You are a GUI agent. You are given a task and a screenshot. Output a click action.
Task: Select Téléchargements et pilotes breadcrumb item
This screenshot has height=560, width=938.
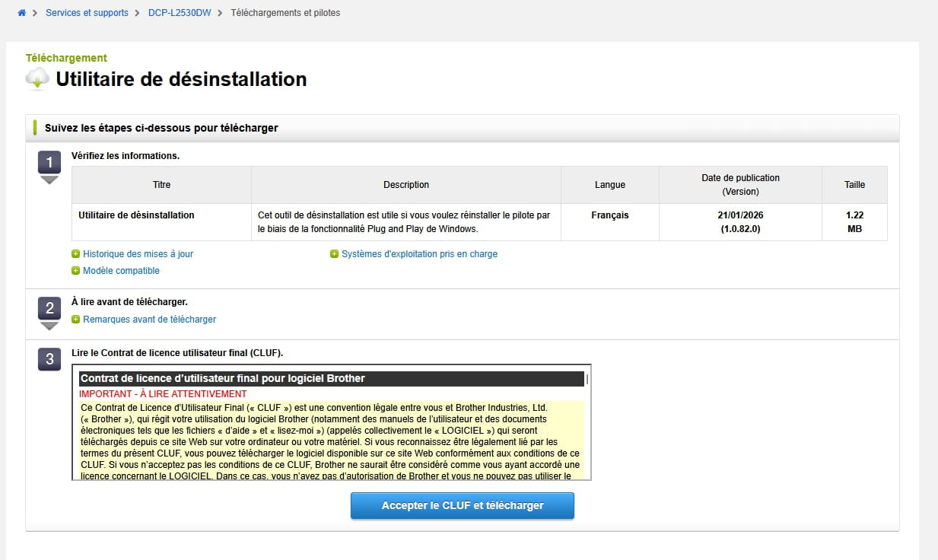pyautogui.click(x=285, y=13)
